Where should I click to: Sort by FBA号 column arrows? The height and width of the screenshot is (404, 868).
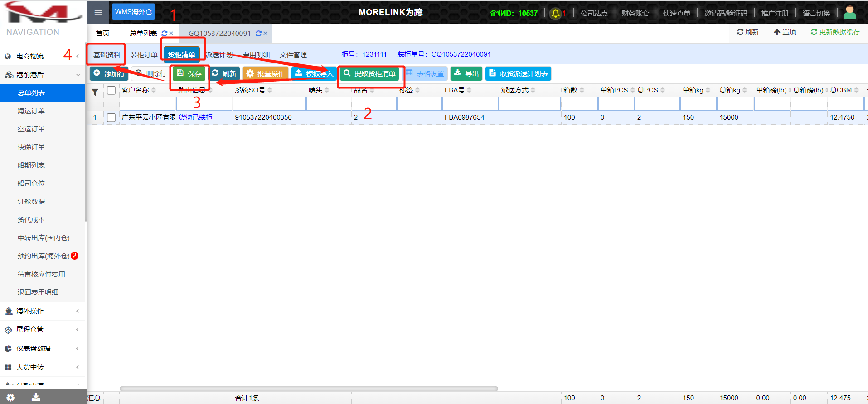coord(469,90)
